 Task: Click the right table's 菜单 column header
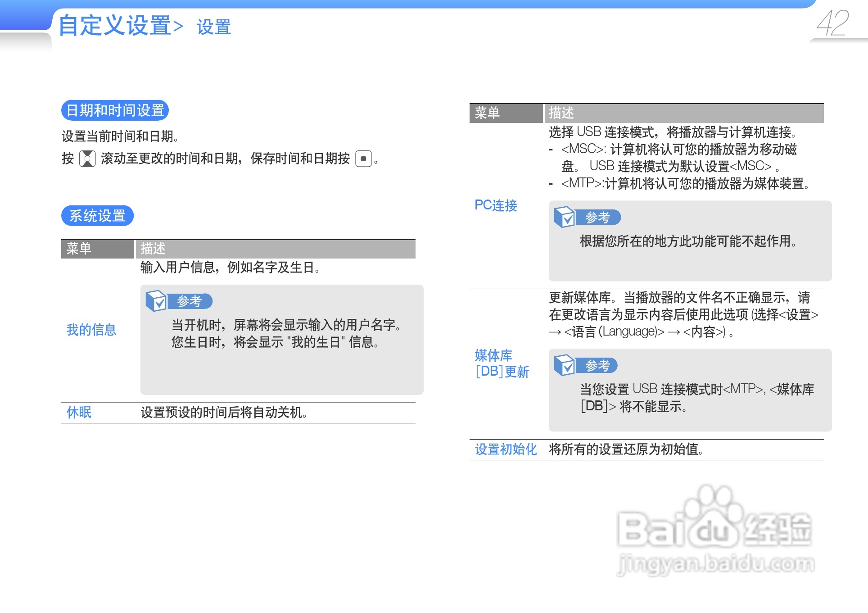coord(487,113)
